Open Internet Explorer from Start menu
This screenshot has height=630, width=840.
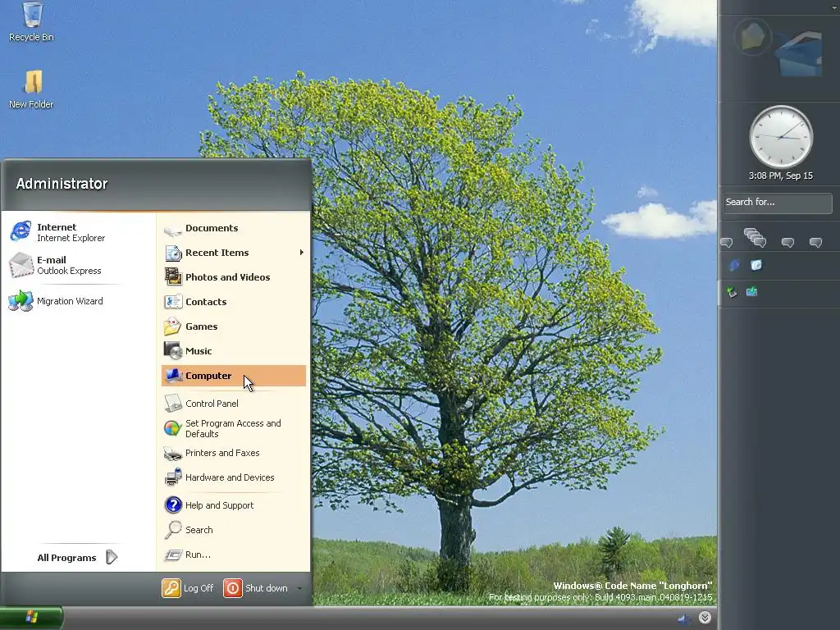pos(58,232)
